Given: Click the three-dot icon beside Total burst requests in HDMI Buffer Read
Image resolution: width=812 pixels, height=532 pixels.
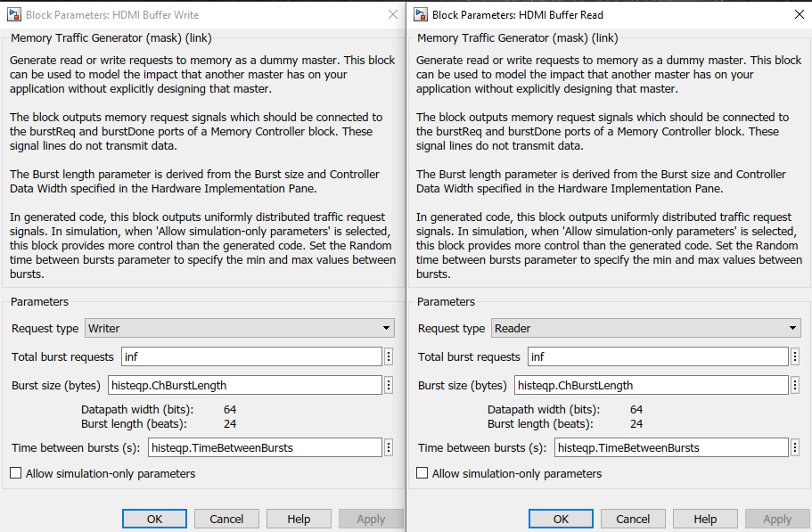Looking at the screenshot, I should [795, 356].
